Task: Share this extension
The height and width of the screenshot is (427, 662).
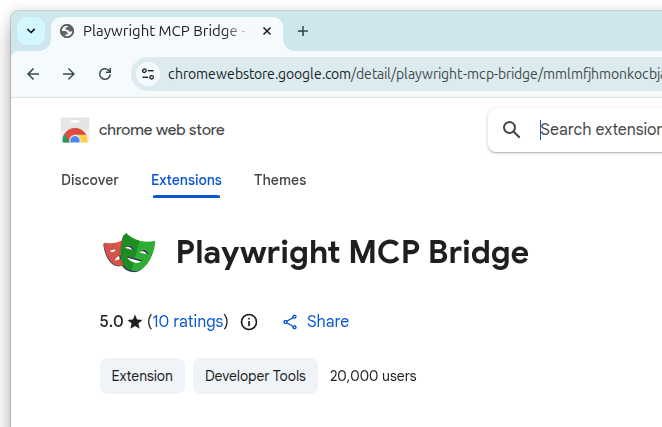Action: [316, 321]
